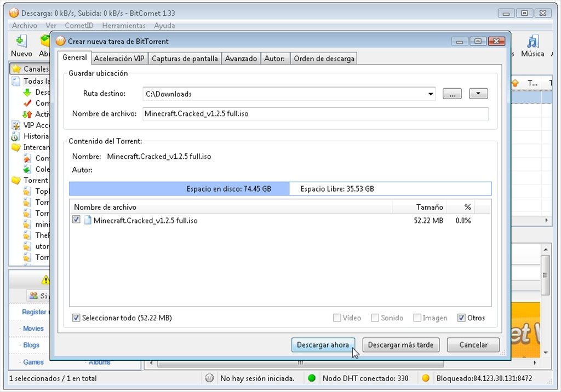Toggle the Imagen filter checkbox

(x=417, y=318)
